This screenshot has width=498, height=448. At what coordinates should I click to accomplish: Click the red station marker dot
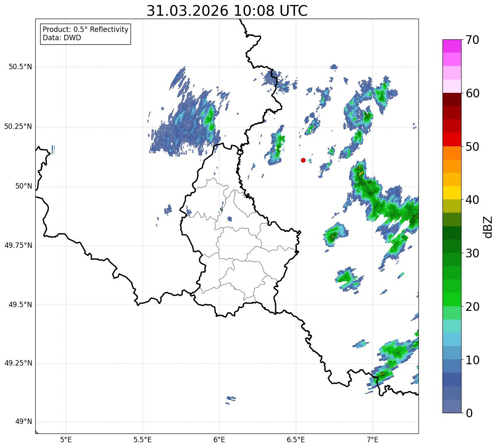point(303,160)
